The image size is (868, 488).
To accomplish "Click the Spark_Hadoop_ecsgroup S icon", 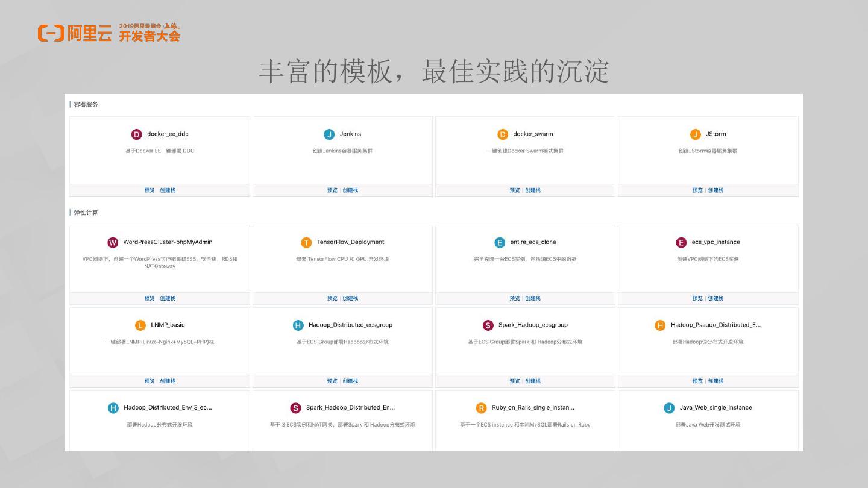I will click(x=488, y=325).
